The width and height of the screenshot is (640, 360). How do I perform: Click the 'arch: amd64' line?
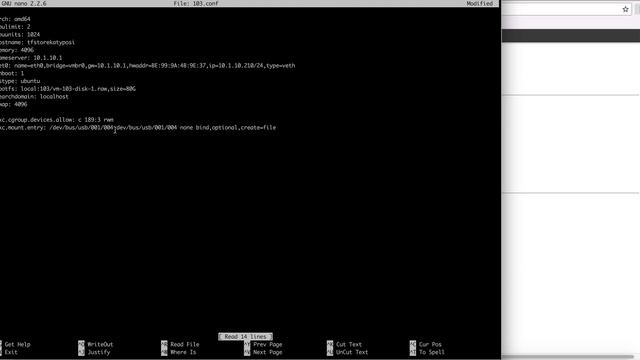tap(15, 19)
